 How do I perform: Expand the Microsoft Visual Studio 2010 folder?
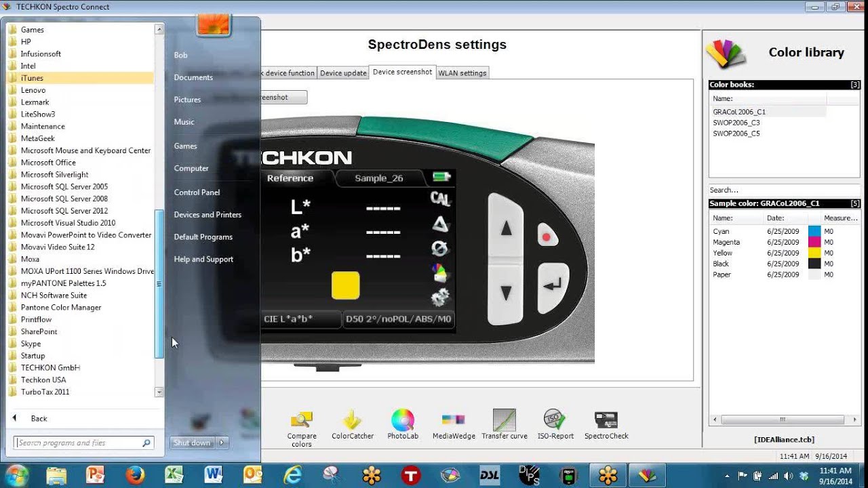[80, 223]
